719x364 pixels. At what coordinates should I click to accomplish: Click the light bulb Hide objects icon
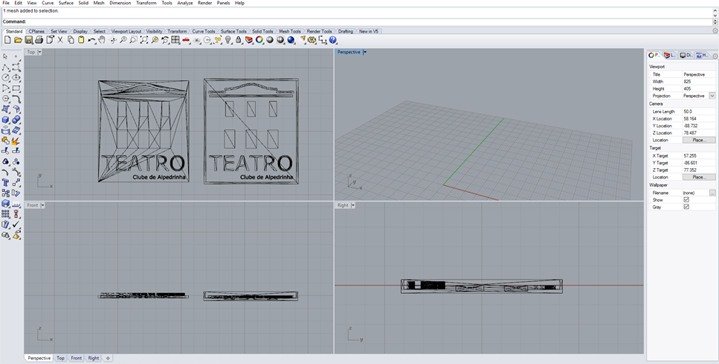coord(228,40)
